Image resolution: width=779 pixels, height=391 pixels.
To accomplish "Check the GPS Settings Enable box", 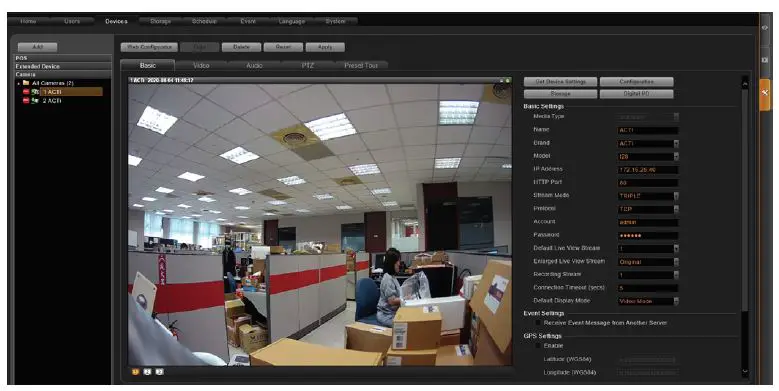I will click(x=538, y=346).
